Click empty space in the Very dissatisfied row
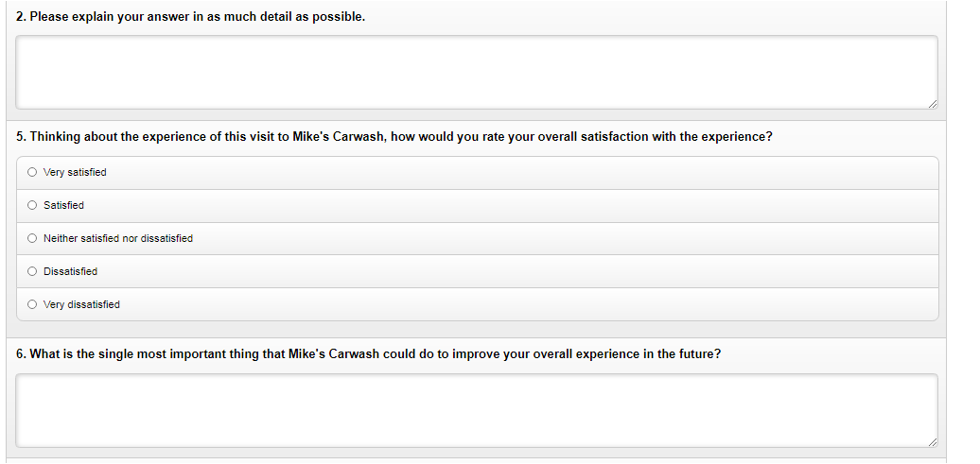This screenshot has width=980, height=464. (520, 304)
